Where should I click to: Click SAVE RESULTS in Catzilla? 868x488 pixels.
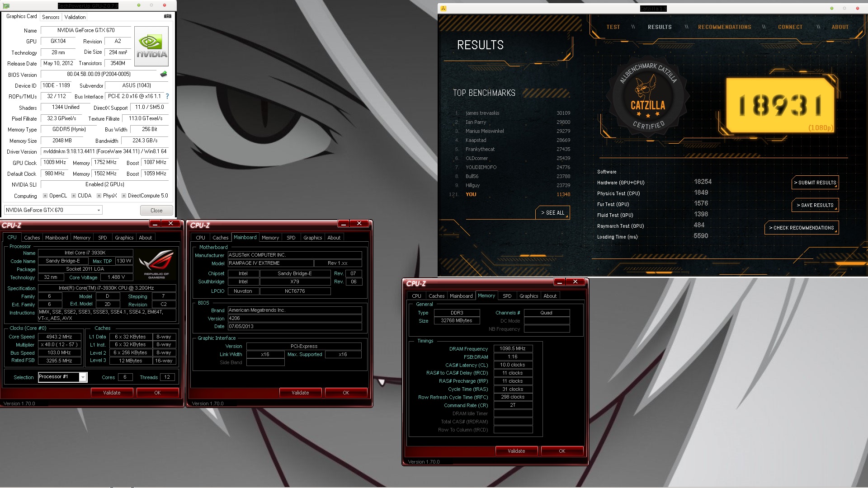tap(815, 205)
